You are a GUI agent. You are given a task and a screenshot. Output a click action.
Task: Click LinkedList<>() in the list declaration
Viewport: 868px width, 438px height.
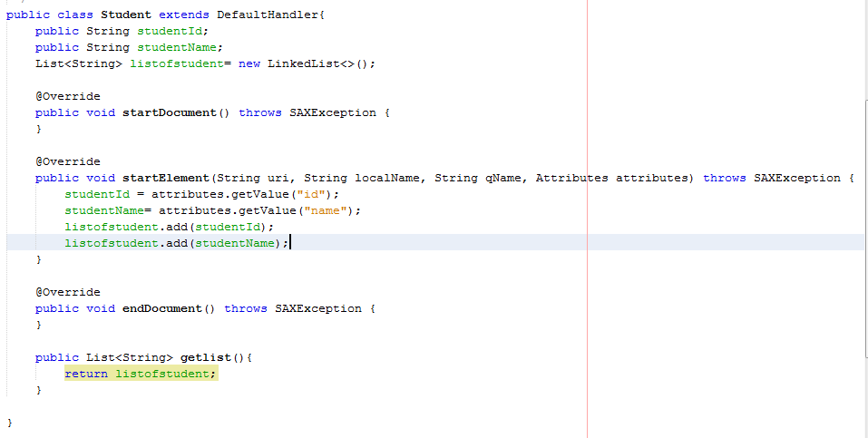pos(317,63)
